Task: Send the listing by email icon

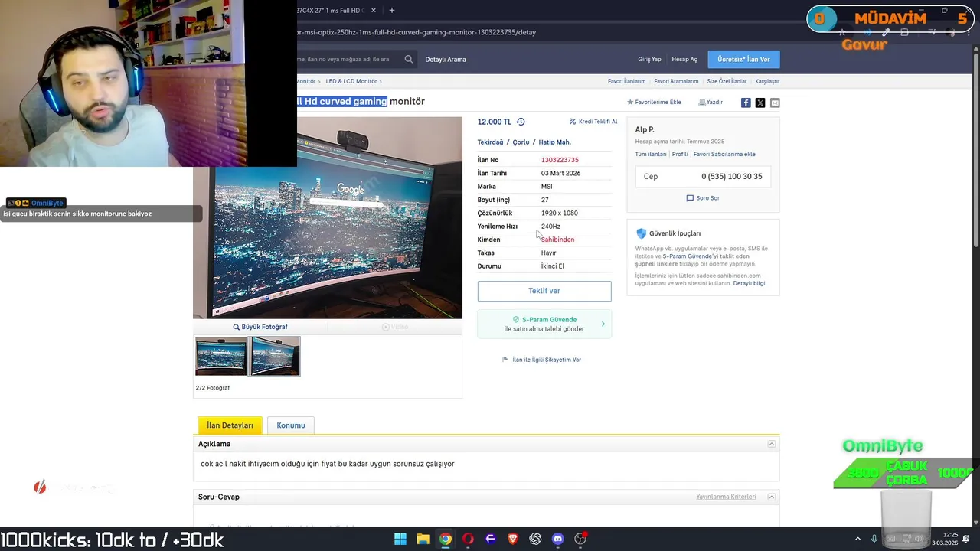Action: (775, 103)
